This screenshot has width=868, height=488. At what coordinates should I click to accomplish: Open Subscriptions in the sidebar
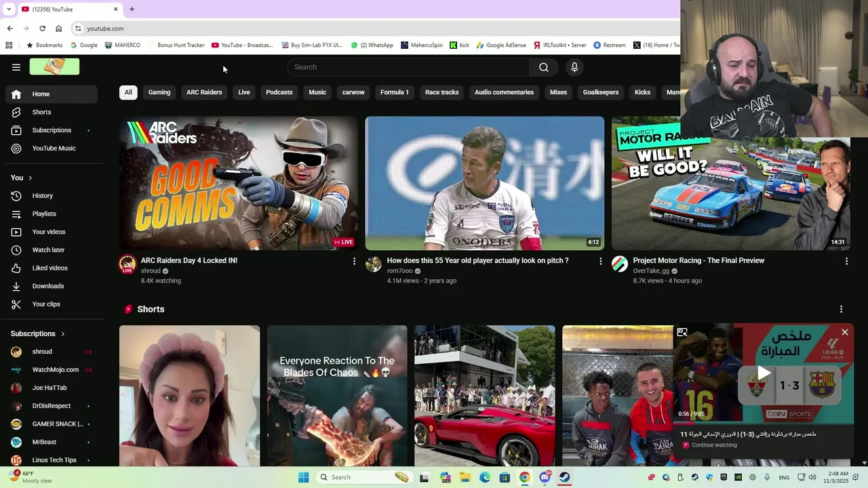point(52,130)
